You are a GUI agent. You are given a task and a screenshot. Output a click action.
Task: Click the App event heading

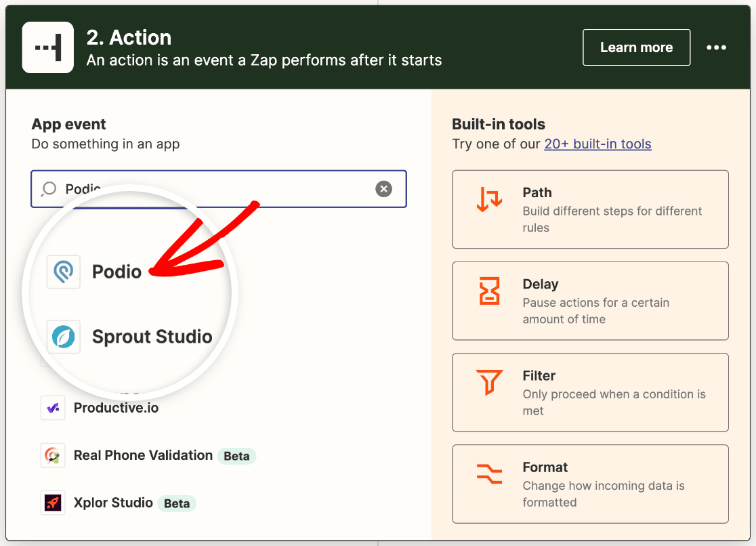68,124
